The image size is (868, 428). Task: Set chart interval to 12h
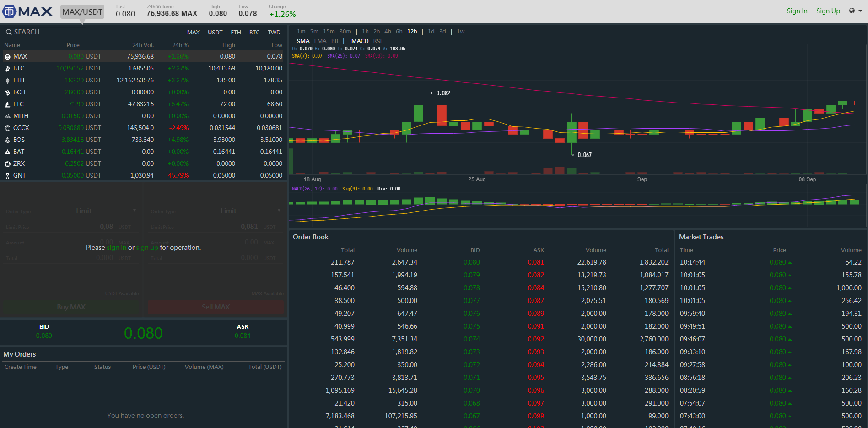click(x=412, y=32)
